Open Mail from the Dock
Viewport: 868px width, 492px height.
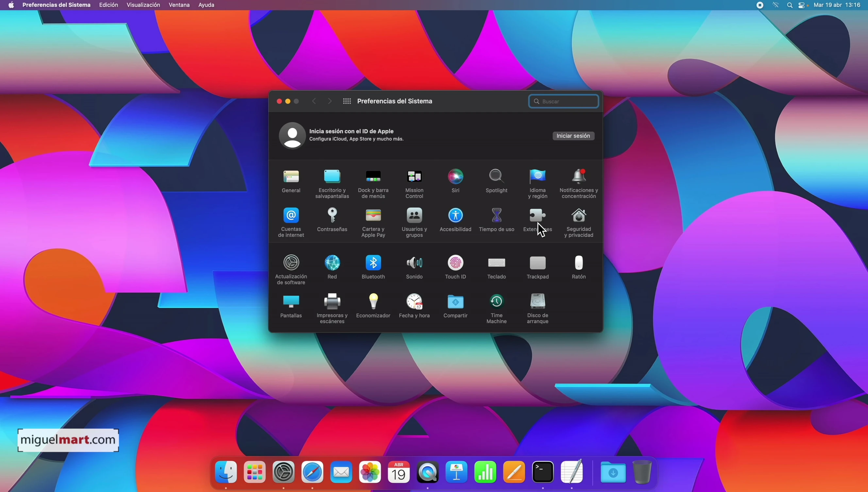[x=341, y=472]
